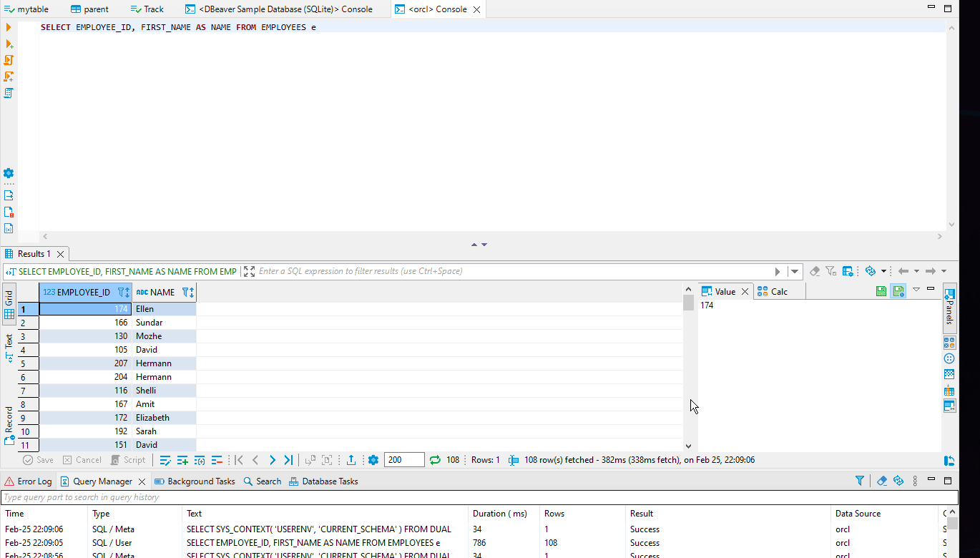Image resolution: width=980 pixels, height=558 pixels.
Task: Click the Cancel button below the grid
Action: click(x=82, y=460)
